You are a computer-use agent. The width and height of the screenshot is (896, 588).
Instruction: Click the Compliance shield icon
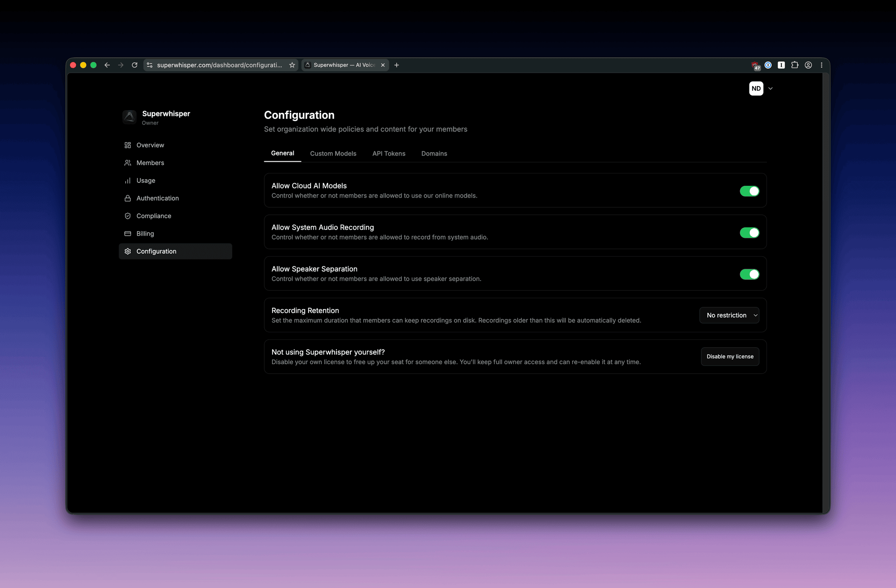(128, 216)
